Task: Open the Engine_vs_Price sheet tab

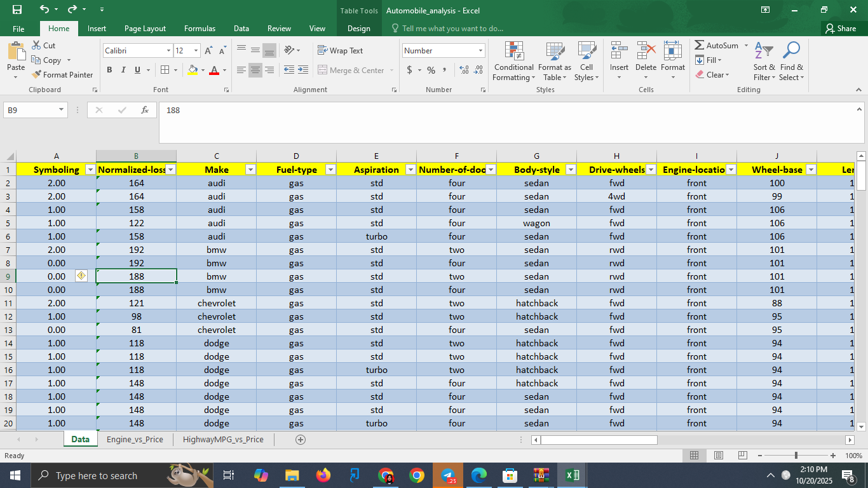Action: tap(135, 440)
